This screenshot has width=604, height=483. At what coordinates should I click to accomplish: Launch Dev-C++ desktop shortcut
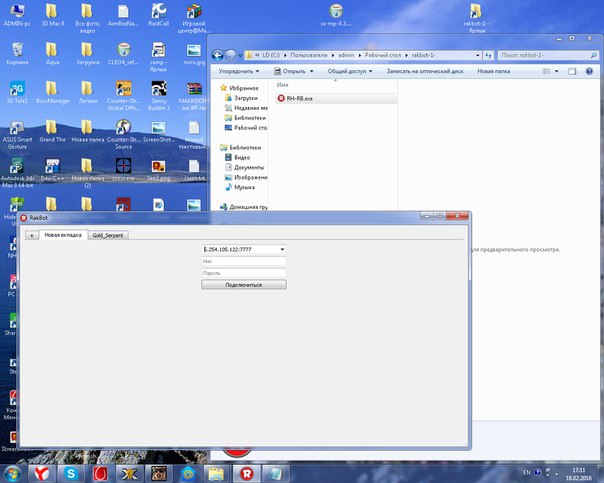click(x=52, y=169)
